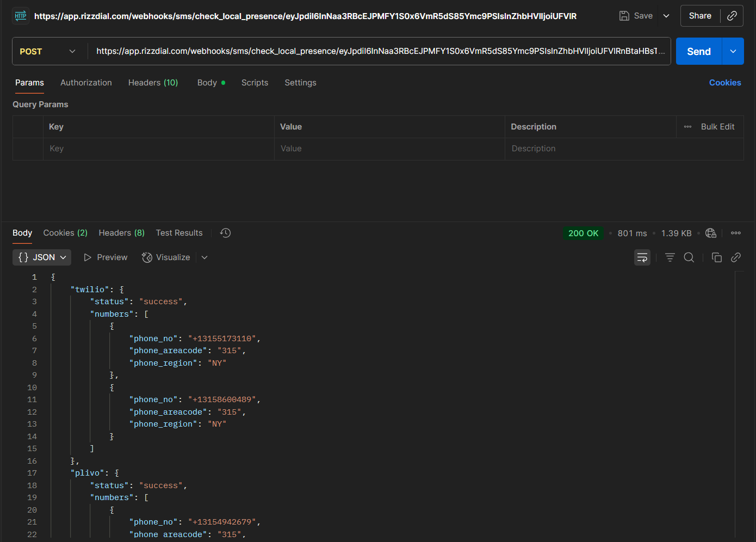This screenshot has width=756, height=542.
Task: Copy the response body to clipboard
Action: click(x=717, y=257)
